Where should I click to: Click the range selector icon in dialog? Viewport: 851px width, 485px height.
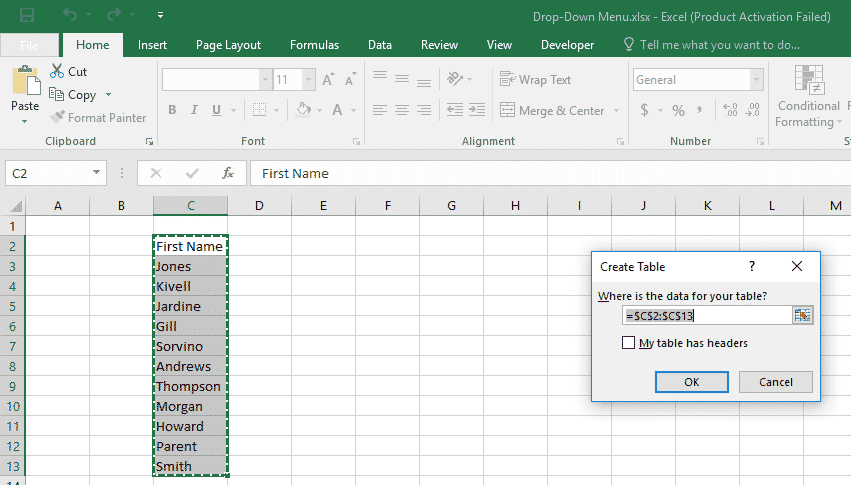[802, 315]
